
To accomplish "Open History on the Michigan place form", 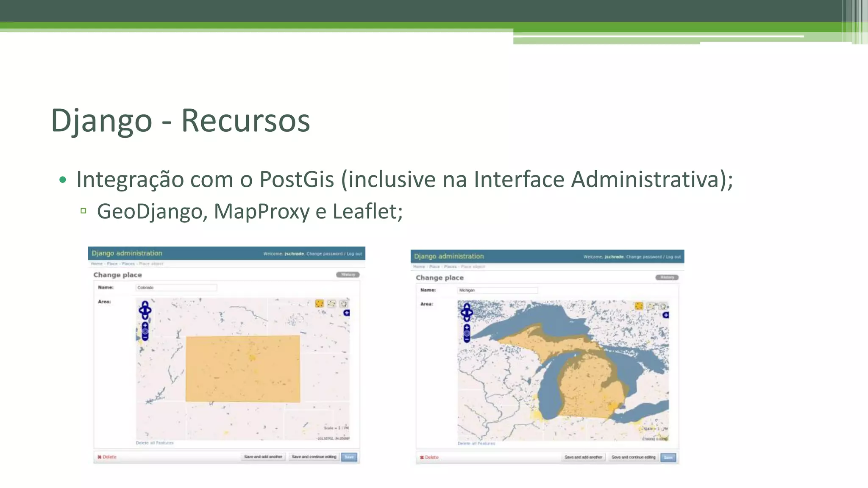I will click(x=667, y=277).
